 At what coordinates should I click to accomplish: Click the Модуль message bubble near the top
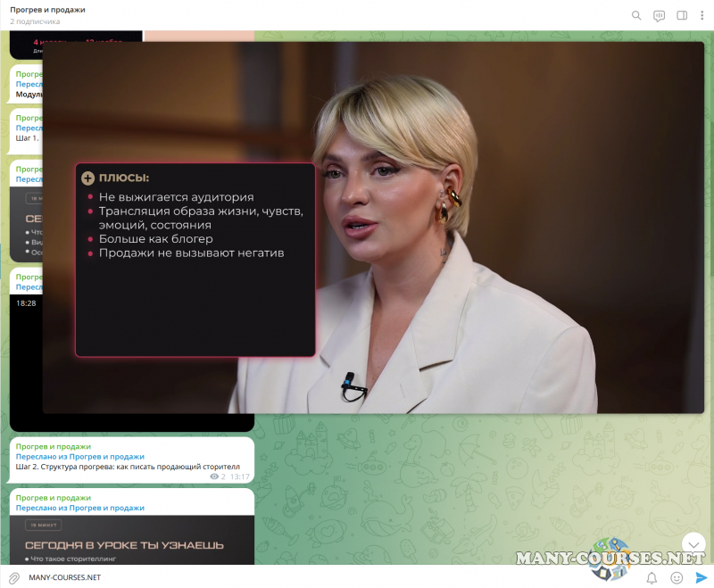[x=29, y=94]
